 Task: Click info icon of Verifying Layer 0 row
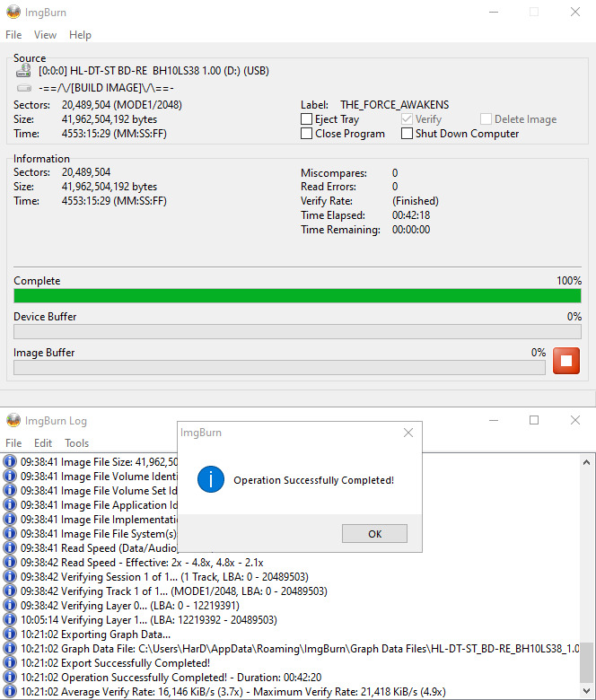point(10,605)
